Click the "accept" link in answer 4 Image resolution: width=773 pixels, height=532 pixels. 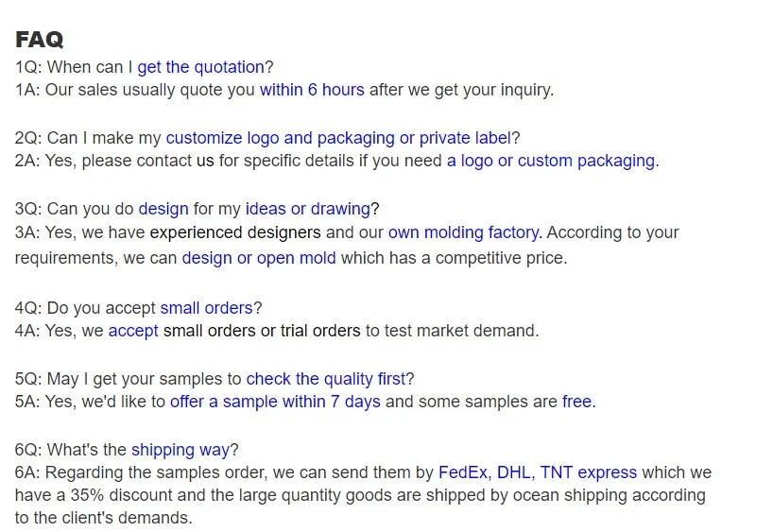tap(133, 332)
